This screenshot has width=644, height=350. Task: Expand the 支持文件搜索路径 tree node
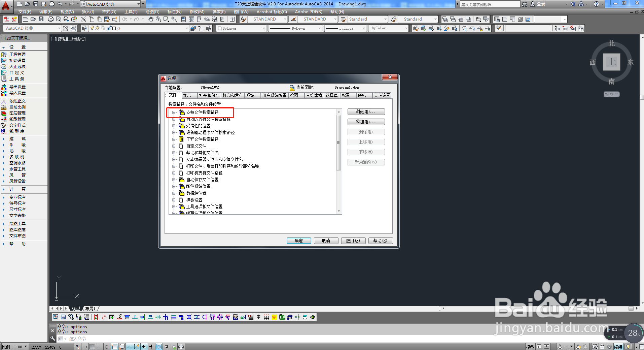[x=174, y=112]
